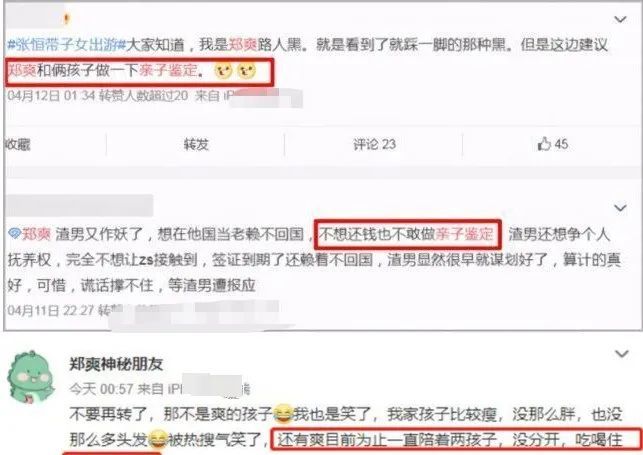643x455 pixels.
Task: Open 亲子鉴定 link in second post
Action: 464,234
